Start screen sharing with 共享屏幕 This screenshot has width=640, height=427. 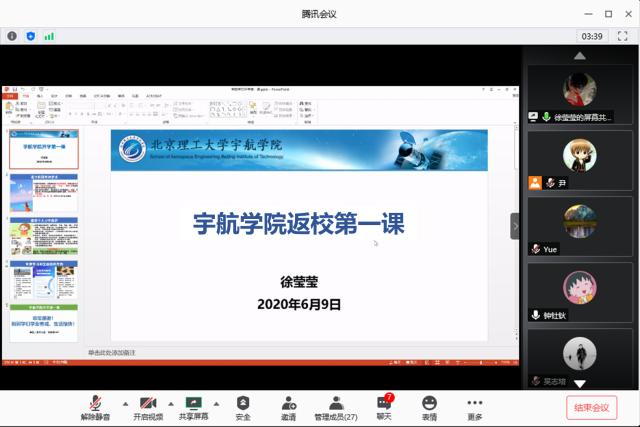pos(194,406)
